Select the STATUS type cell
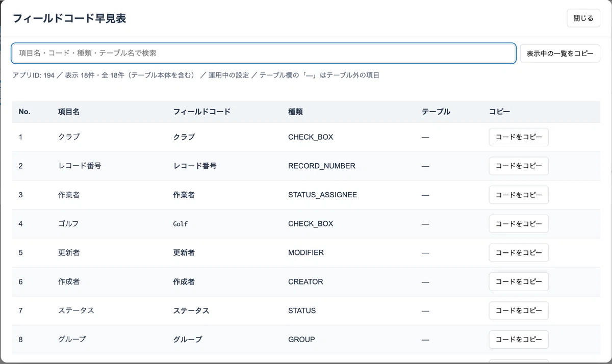The image size is (612, 364). (302, 310)
